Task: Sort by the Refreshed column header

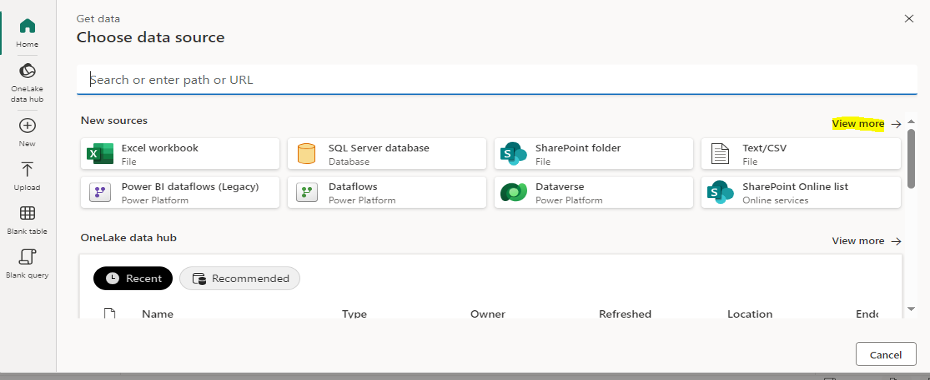Action: click(x=625, y=314)
